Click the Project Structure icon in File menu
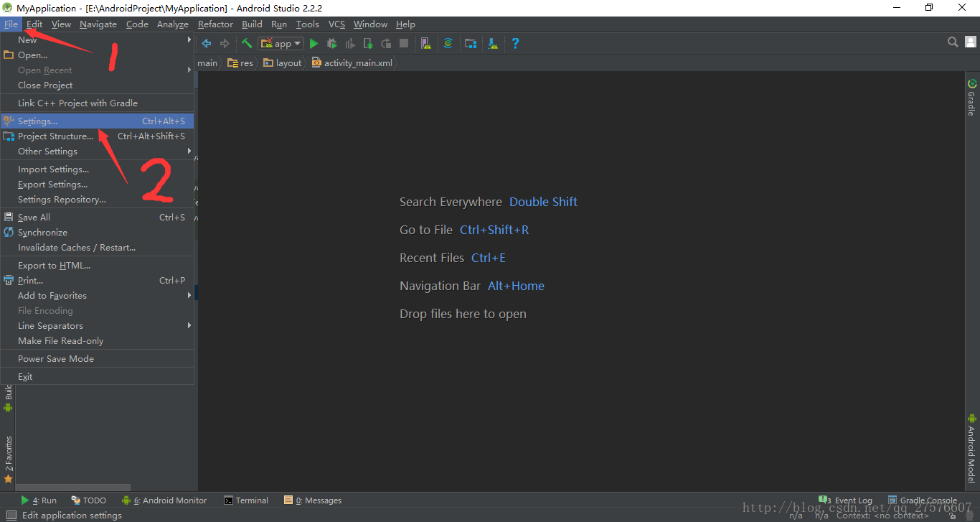 (x=9, y=136)
